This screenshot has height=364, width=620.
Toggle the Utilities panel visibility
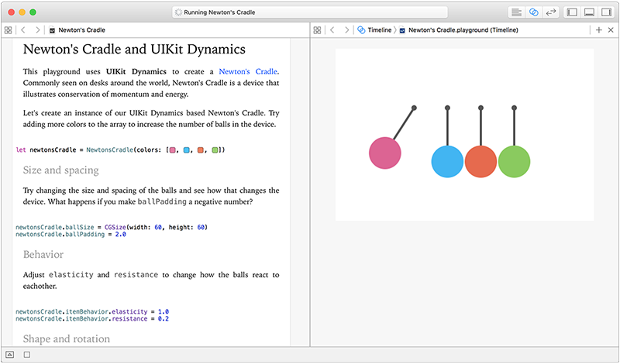point(606,12)
